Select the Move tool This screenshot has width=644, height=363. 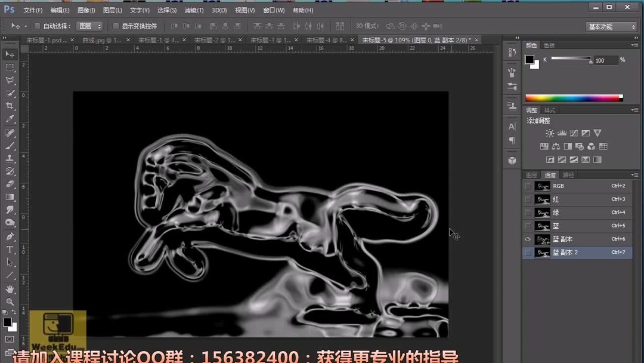click(x=10, y=54)
